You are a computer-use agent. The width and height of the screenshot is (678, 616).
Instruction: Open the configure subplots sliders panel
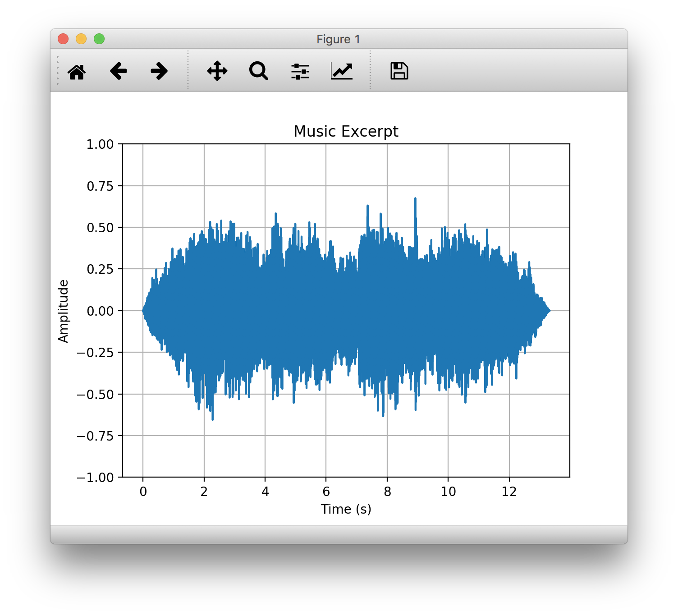click(300, 71)
